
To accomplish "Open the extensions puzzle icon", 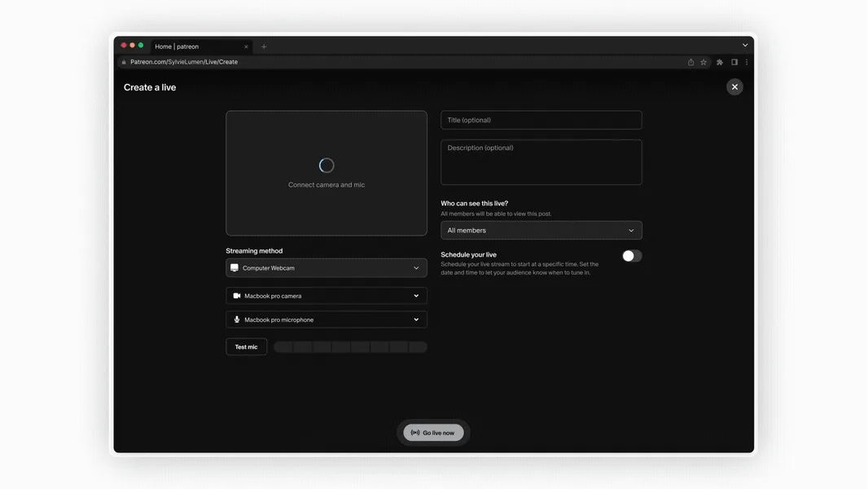I will (720, 62).
